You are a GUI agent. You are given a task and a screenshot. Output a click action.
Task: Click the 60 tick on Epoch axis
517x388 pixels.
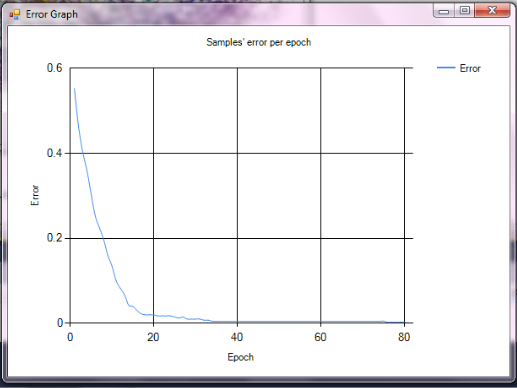(320, 337)
